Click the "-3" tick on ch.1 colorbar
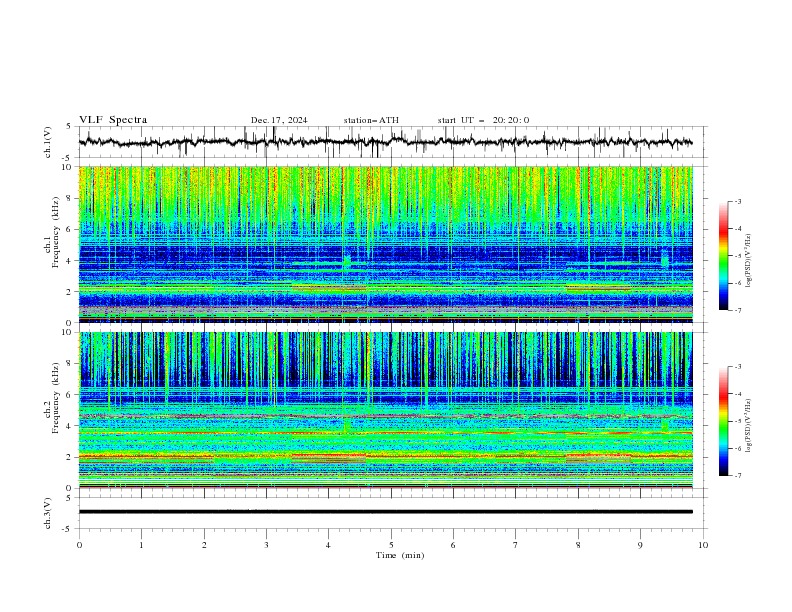The width and height of the screenshot is (792, 612). (x=738, y=201)
